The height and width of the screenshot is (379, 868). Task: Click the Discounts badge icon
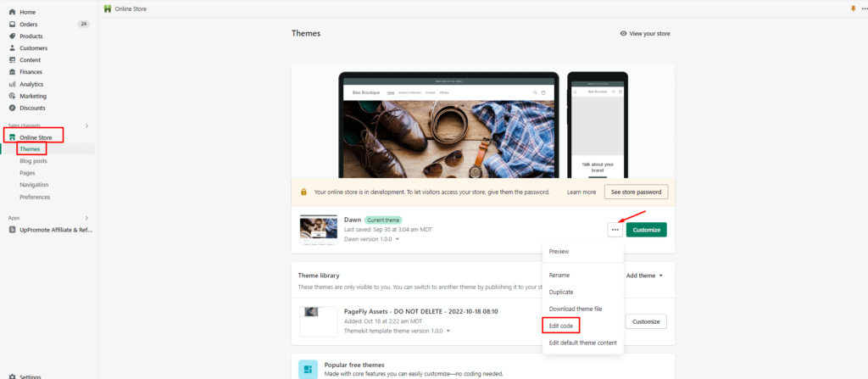click(12, 108)
